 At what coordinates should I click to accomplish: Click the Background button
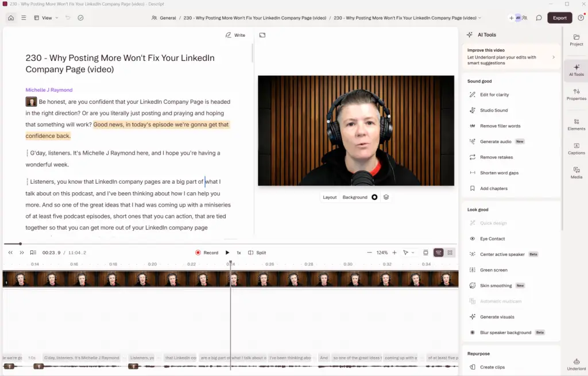(355, 197)
